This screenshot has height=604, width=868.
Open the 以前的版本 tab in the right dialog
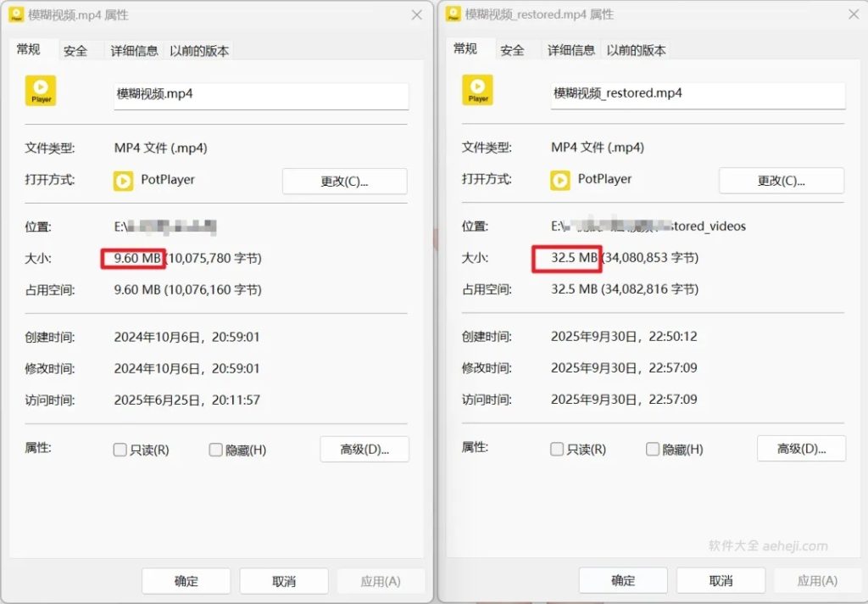coord(637,50)
